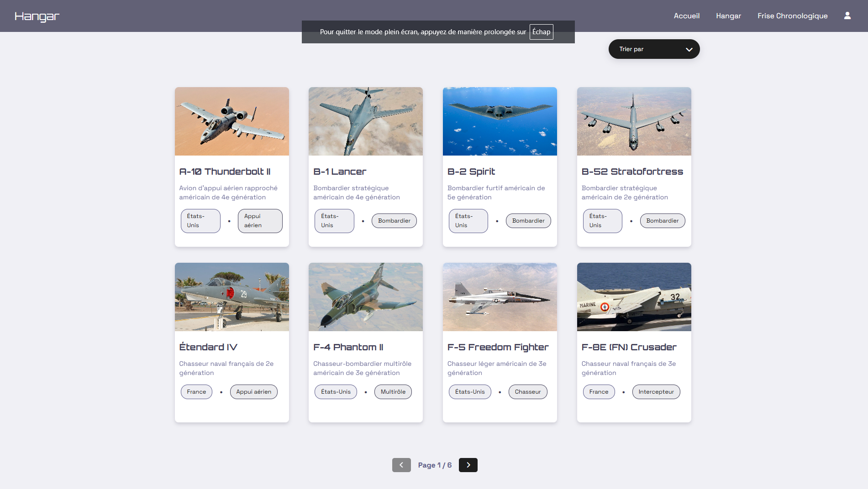Click the previous page arrow
Screen dimensions: 868x489
pyautogui.click(x=401, y=465)
